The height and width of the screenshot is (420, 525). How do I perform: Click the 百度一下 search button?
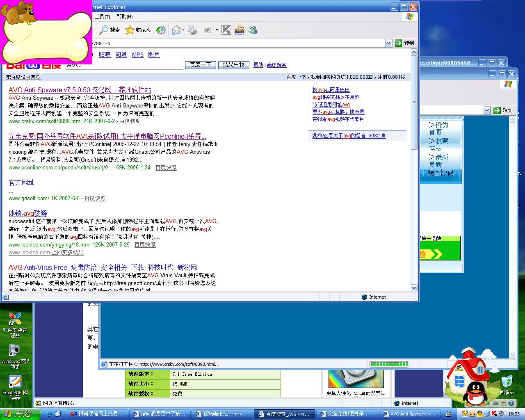pyautogui.click(x=201, y=65)
